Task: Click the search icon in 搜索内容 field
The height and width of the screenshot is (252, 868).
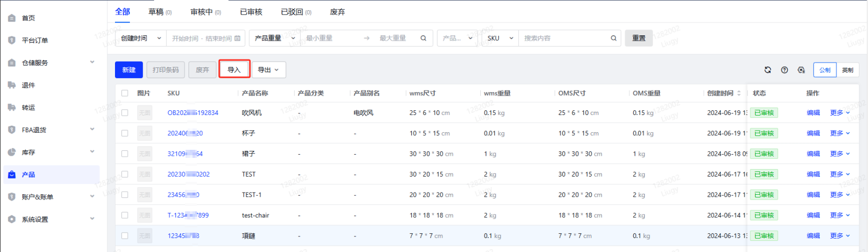Action: (x=613, y=39)
